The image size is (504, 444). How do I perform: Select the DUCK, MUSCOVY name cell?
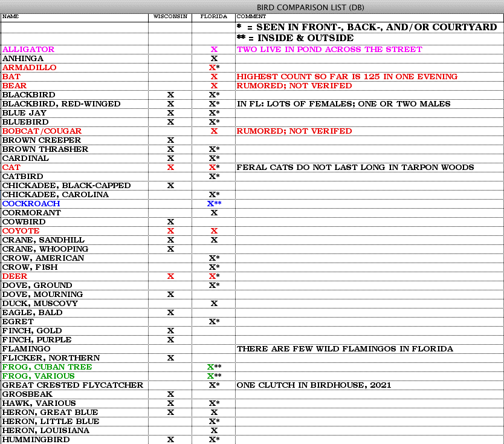[x=74, y=304]
